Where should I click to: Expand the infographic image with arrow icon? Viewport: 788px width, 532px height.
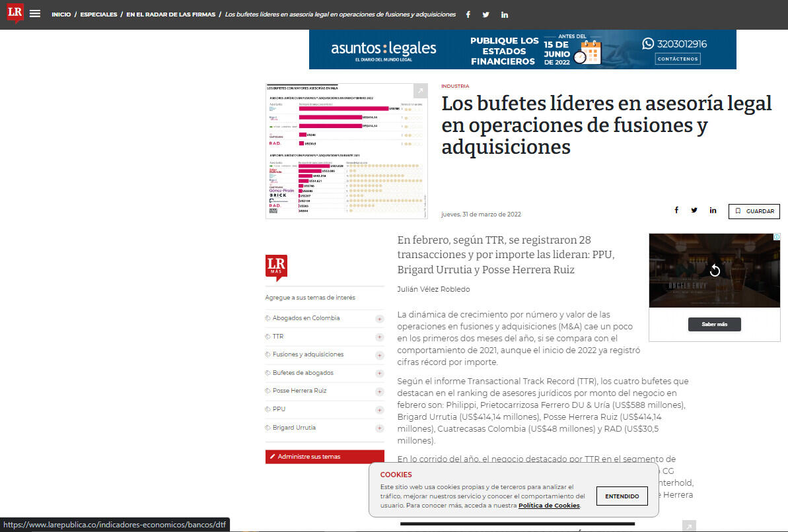coord(420,91)
